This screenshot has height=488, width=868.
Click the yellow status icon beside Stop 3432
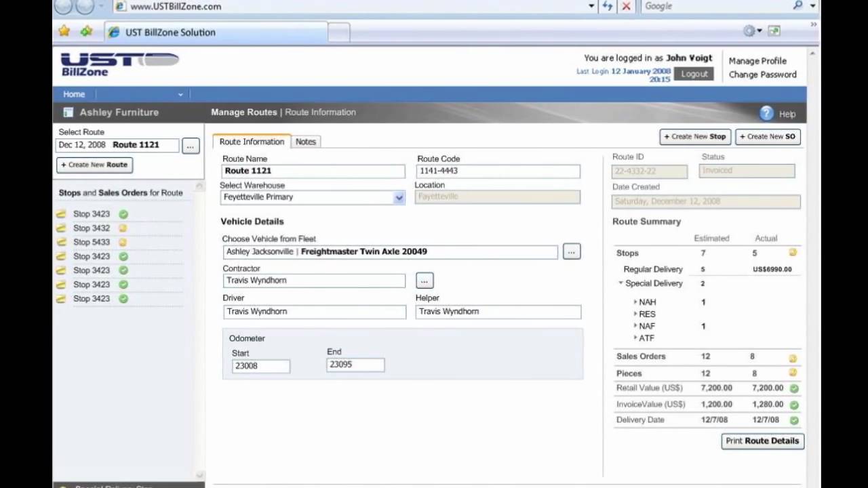point(123,228)
